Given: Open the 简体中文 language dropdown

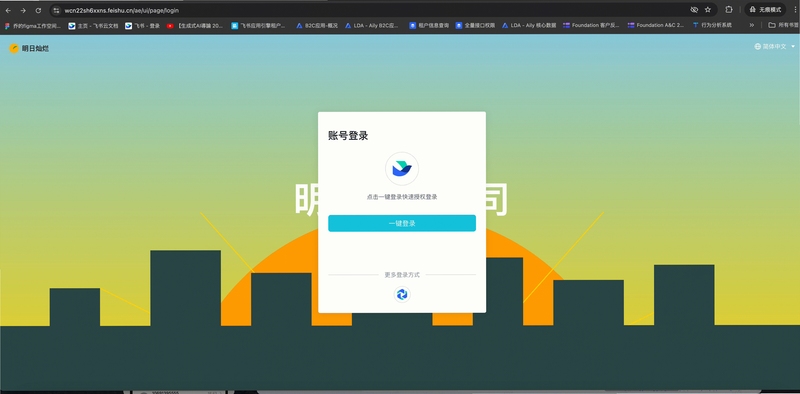Looking at the screenshot, I should 775,46.
